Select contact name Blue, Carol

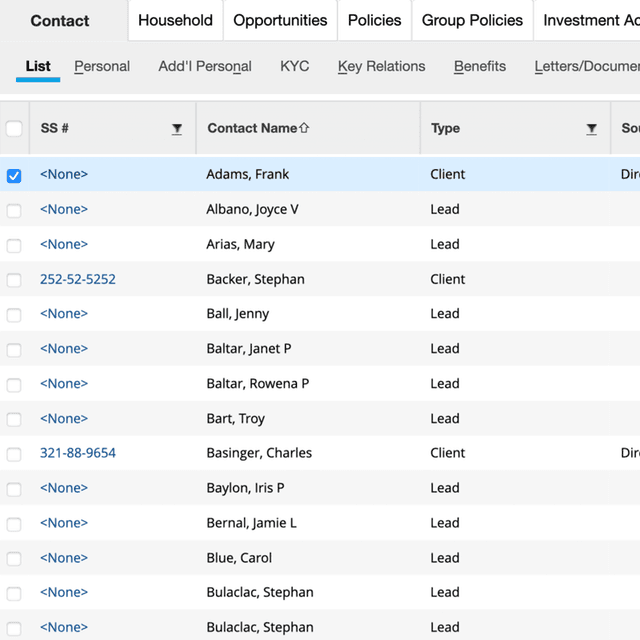(x=239, y=558)
